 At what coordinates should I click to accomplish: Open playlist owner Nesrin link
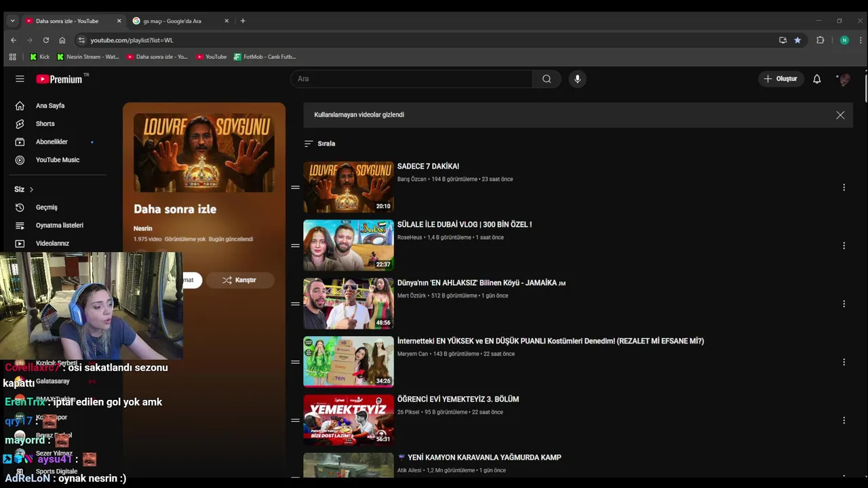click(143, 228)
